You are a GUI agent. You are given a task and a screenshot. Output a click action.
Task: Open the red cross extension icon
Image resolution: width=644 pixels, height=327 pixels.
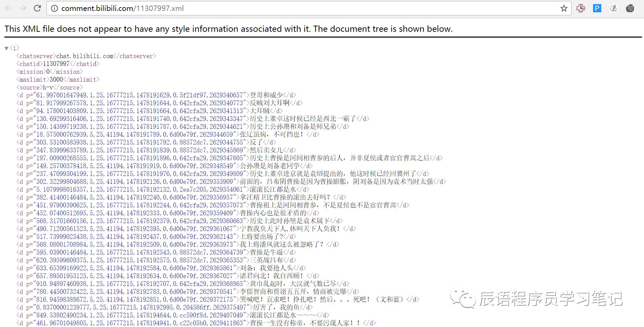[580, 8]
